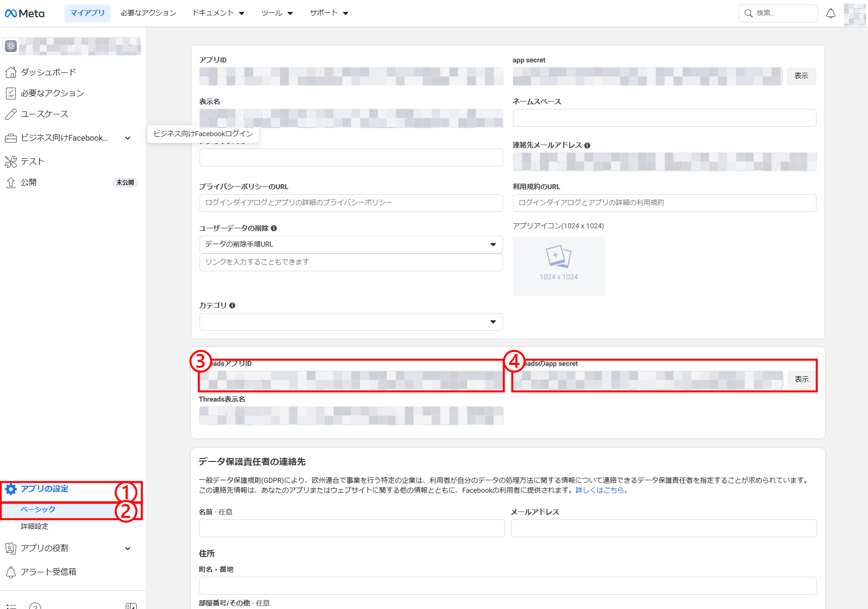Image resolution: width=868 pixels, height=609 pixels.
Task: Click the 名前 input field
Action: coord(352,528)
